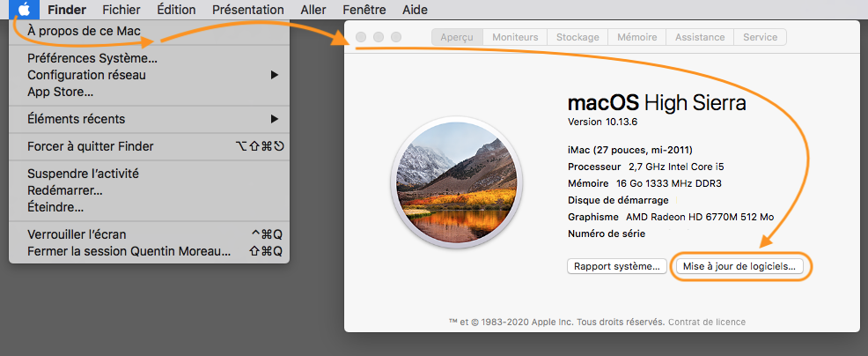
Task: Open the Aller menu
Action: [315, 10]
